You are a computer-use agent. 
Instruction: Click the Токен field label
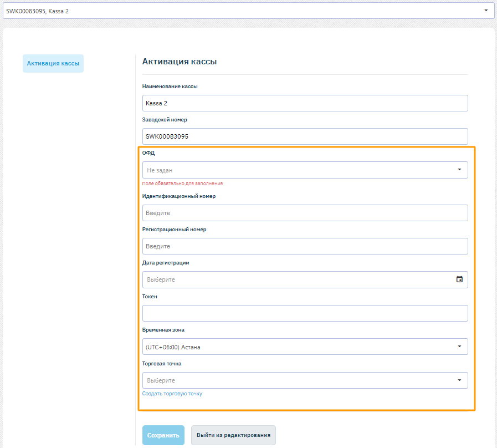[x=150, y=296]
